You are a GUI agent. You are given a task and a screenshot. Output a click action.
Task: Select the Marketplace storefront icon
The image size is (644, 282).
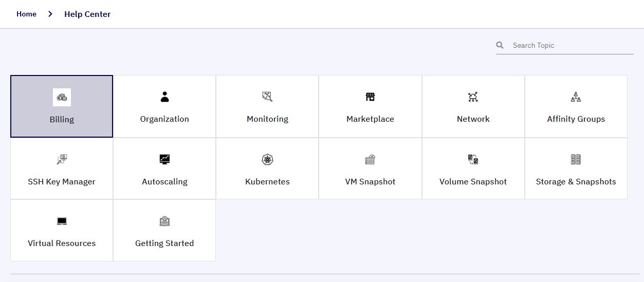[x=370, y=97]
